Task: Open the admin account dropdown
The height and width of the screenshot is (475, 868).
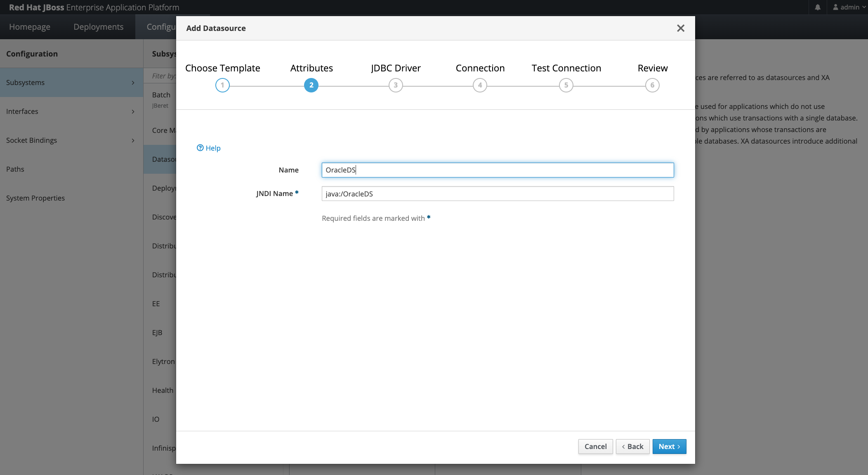Action: 848,7
